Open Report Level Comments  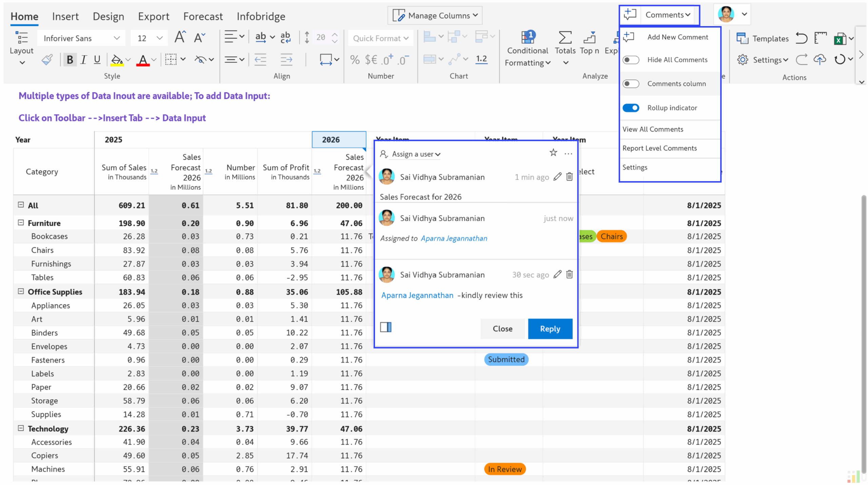tap(659, 148)
